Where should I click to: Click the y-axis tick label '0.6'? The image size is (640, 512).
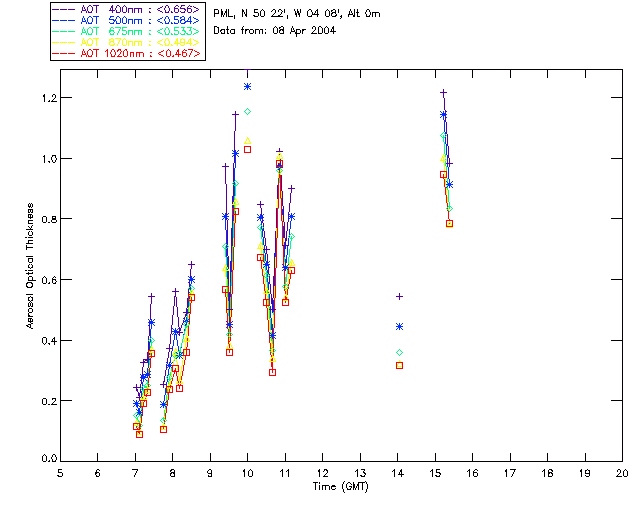[49, 280]
